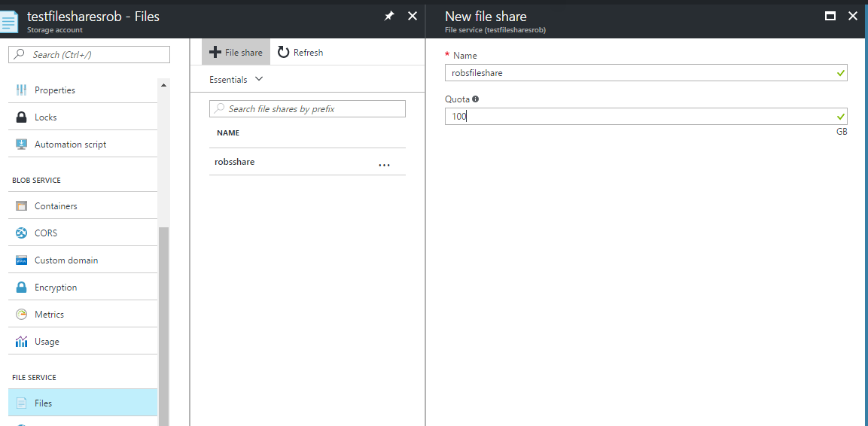
Task: Click the Locks padlock icon
Action: (22, 117)
